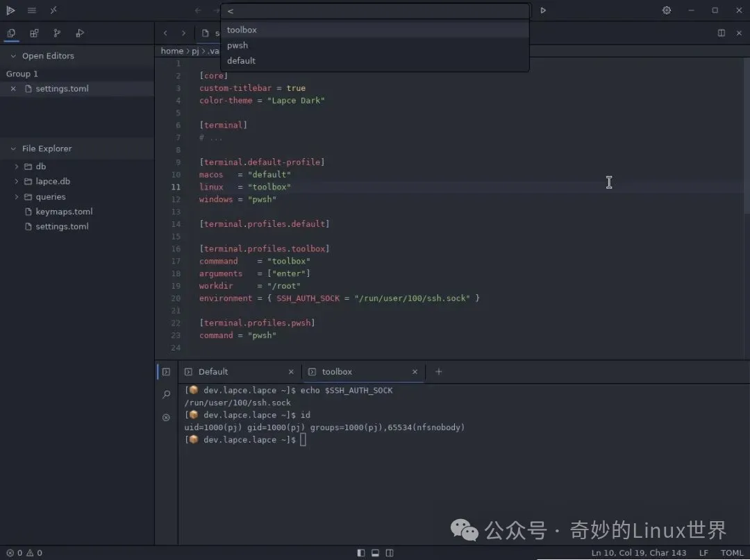The height and width of the screenshot is (560, 750).
Task: Select the pwsh profile in palette list
Action: 237,45
